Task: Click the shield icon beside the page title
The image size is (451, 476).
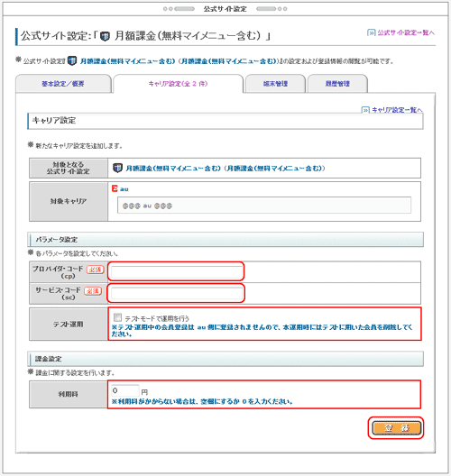Action: coord(105,36)
